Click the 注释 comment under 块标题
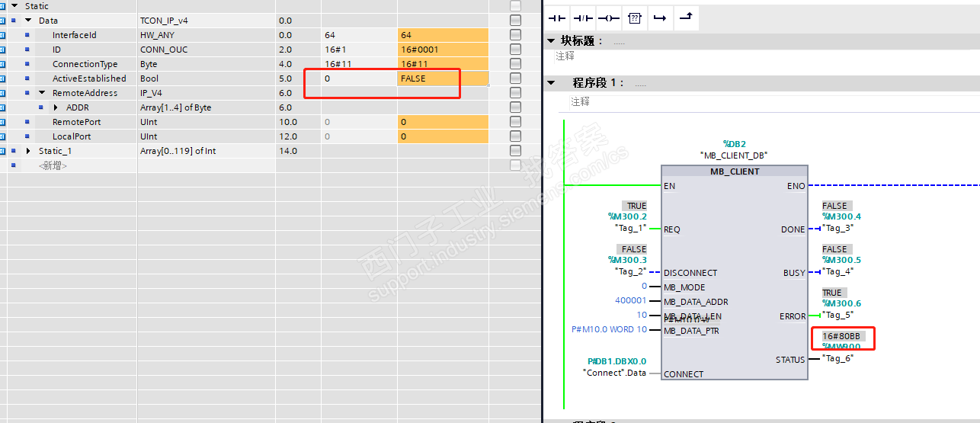This screenshot has width=980, height=423. click(x=565, y=56)
